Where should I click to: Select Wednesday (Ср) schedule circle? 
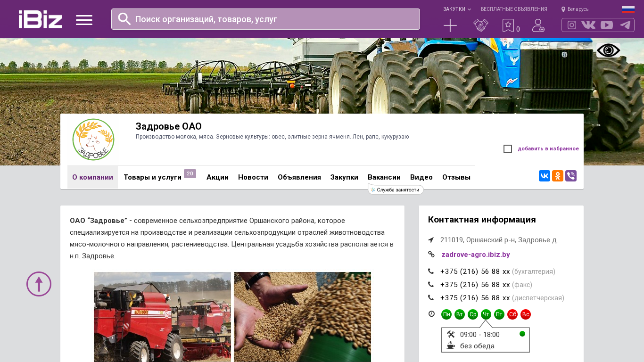(473, 314)
